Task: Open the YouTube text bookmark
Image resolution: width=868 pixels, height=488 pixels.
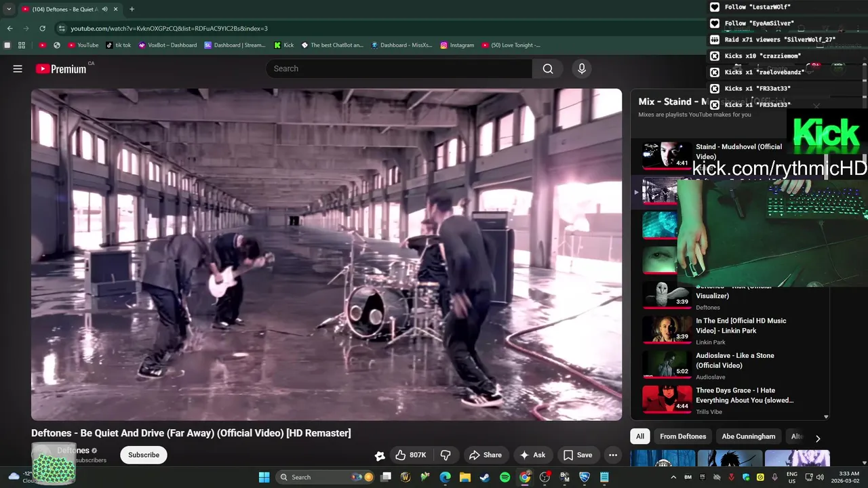Action: point(83,45)
